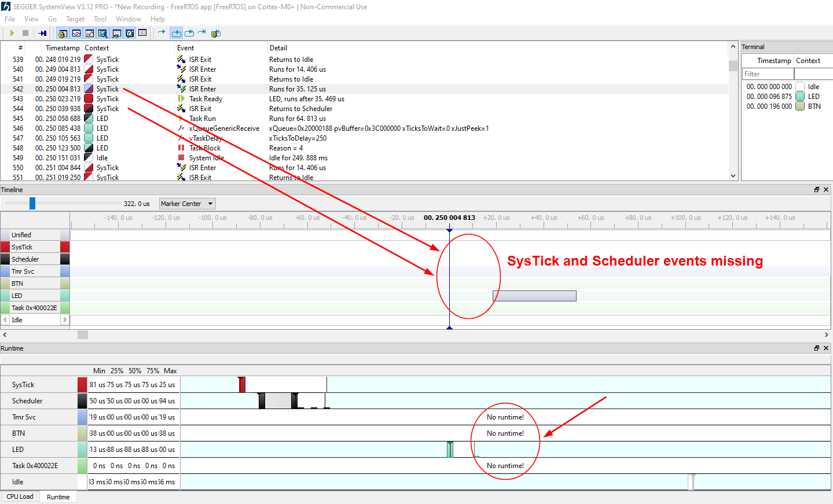
Task: Click the Terminal Context filter field
Action: [x=813, y=74]
